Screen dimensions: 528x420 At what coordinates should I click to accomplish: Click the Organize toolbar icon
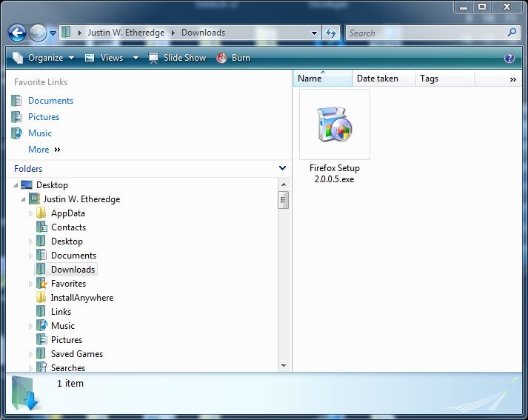pyautogui.click(x=18, y=58)
